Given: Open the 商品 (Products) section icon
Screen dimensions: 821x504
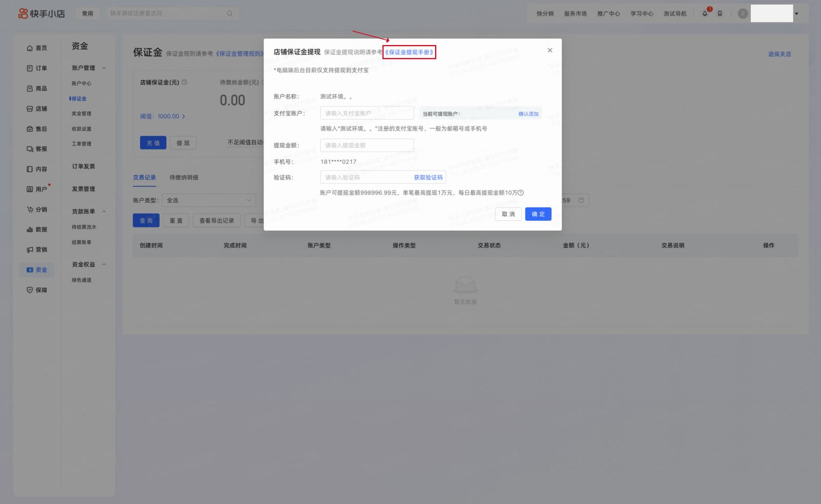Looking at the screenshot, I should tap(30, 88).
